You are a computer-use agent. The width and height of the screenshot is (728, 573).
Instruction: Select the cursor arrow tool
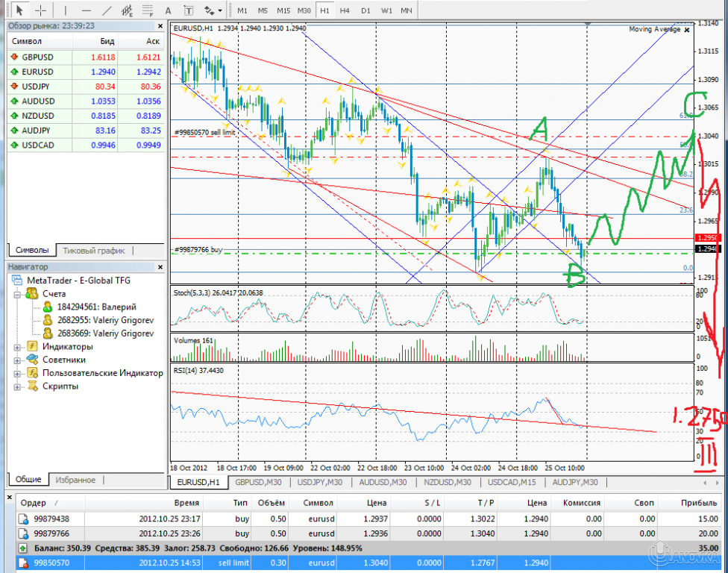point(21,10)
